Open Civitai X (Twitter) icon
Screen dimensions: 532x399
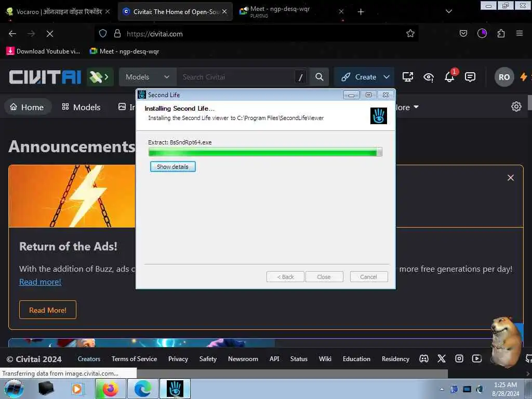click(x=442, y=358)
